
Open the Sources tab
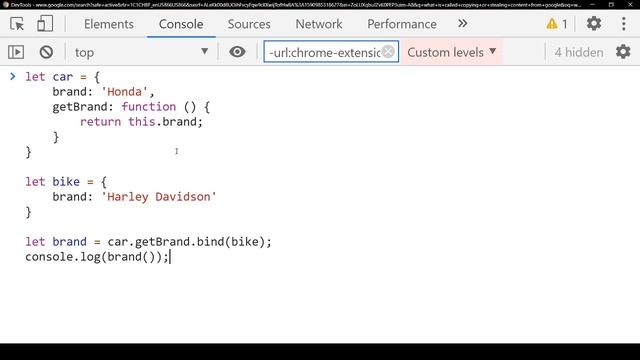click(249, 24)
